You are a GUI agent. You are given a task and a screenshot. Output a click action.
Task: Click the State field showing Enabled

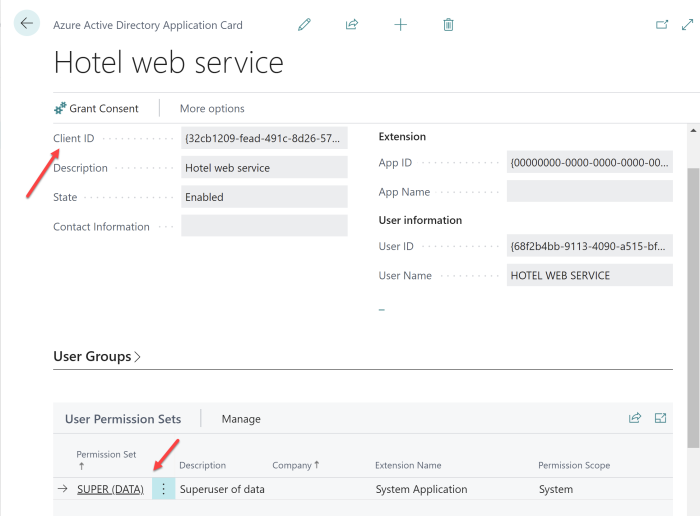264,197
